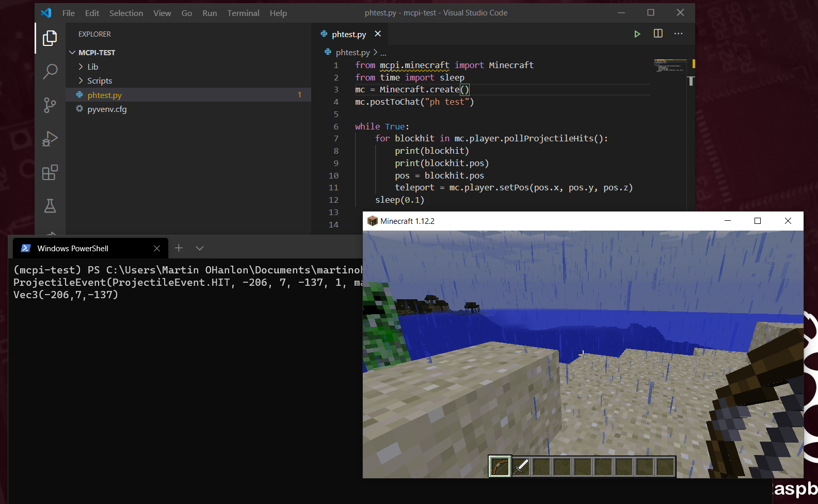This screenshot has width=818, height=504.
Task: Click line number 7 in the gutter
Action: [x=336, y=139]
